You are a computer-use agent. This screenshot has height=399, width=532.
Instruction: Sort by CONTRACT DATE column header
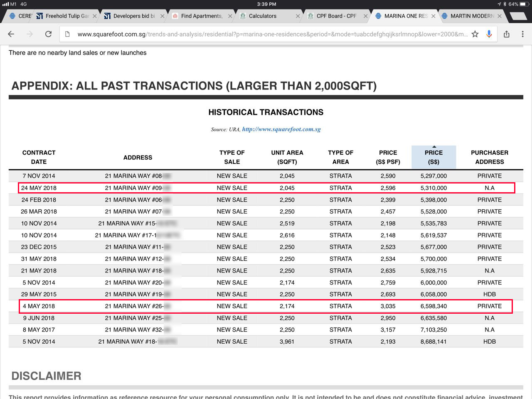[39, 157]
